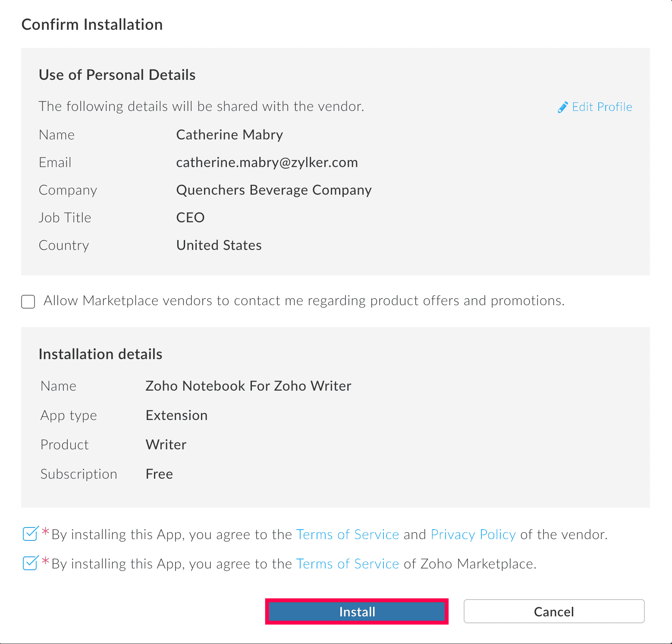Select the email catherine.mabry@zylker.com
The image size is (672, 644).
(x=267, y=162)
